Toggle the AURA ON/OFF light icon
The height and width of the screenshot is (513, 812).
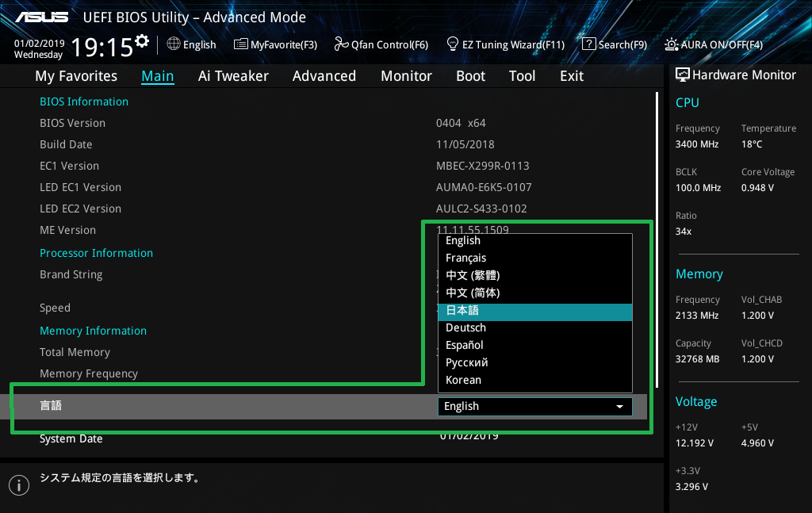pyautogui.click(x=671, y=44)
